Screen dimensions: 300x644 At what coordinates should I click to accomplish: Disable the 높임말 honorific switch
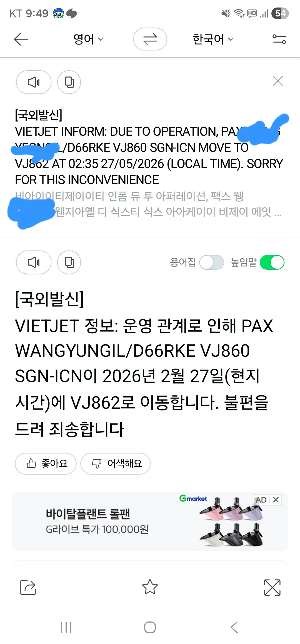272,262
